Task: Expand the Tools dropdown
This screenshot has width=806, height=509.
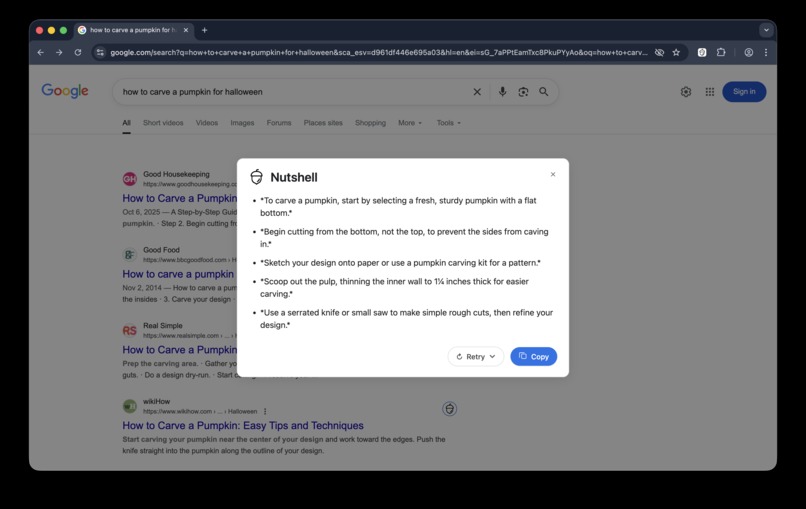Action: click(448, 123)
